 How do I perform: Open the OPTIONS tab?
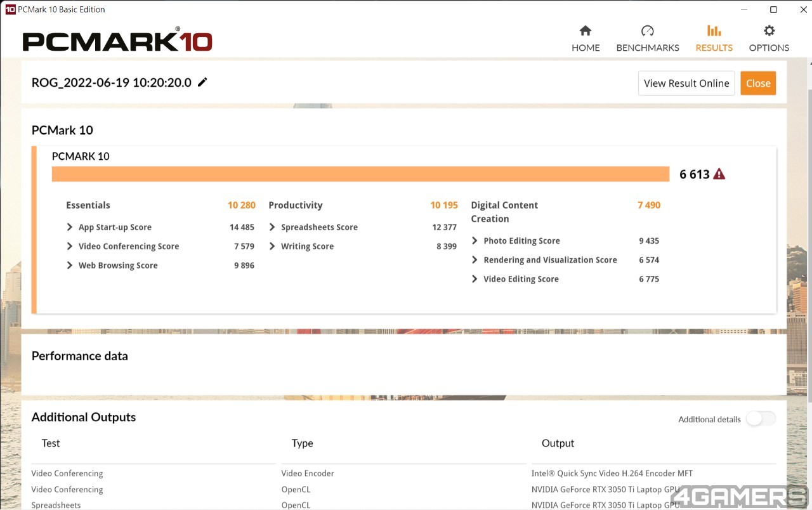(x=769, y=39)
